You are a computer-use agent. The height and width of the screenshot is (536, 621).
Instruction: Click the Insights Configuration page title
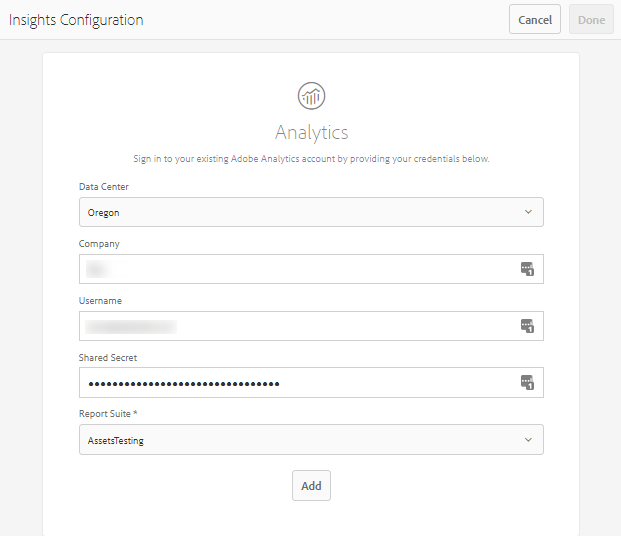76,20
